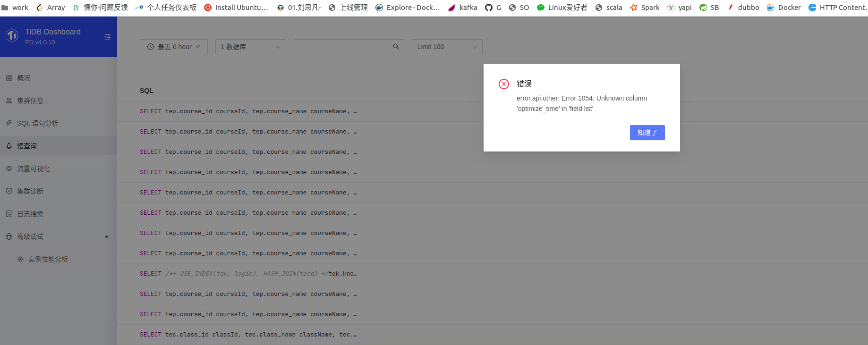The image size is (868, 345).
Task: Open the 集群诊断 menu item
Action: point(59,191)
